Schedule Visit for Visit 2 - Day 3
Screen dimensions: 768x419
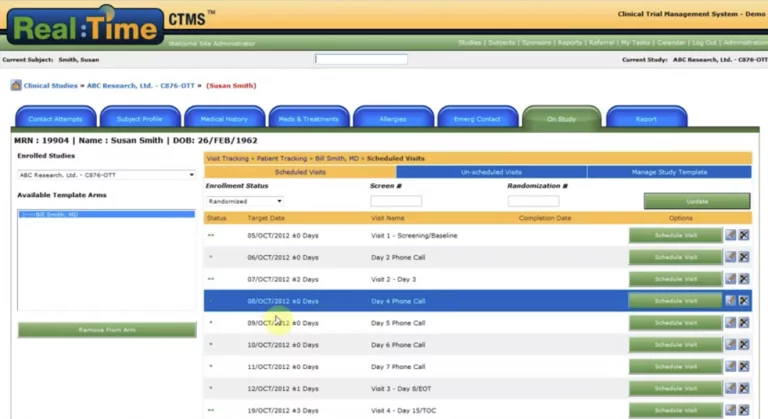pyautogui.click(x=675, y=279)
